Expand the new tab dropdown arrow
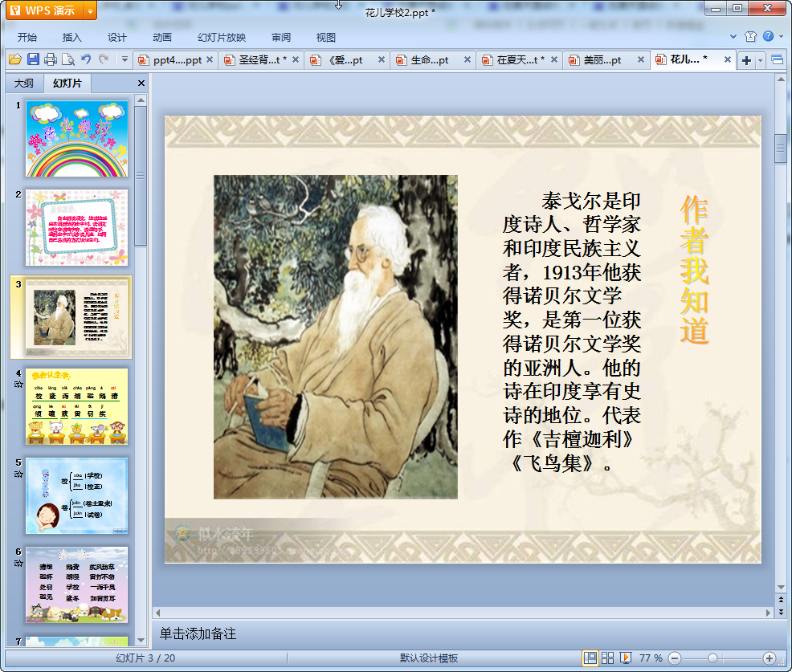The image size is (792, 672). 760,60
